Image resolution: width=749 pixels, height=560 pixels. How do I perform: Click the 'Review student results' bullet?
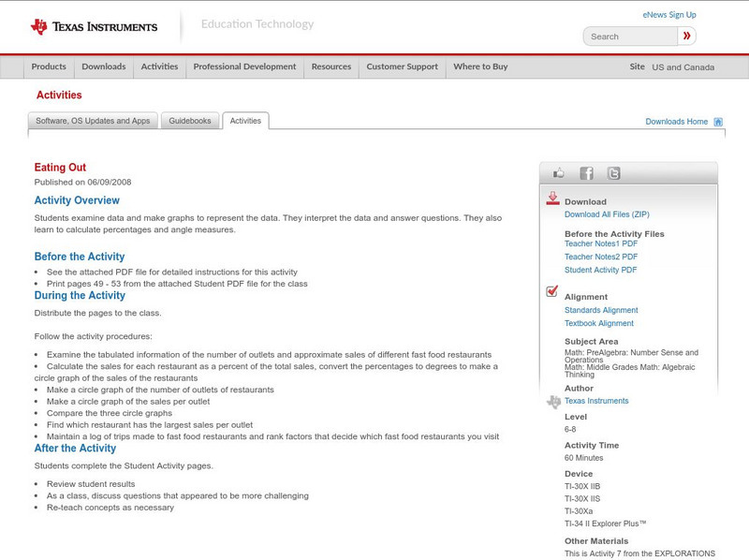click(91, 484)
